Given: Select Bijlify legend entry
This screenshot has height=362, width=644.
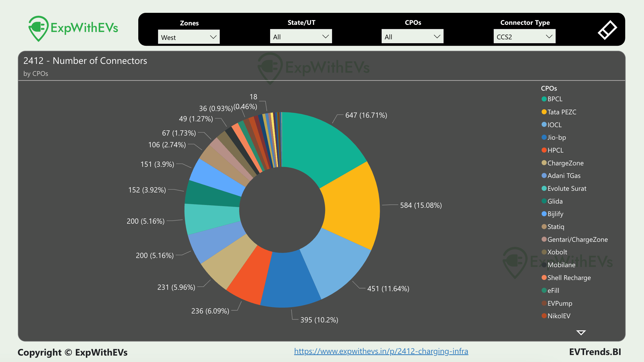Looking at the screenshot, I should [553, 214].
